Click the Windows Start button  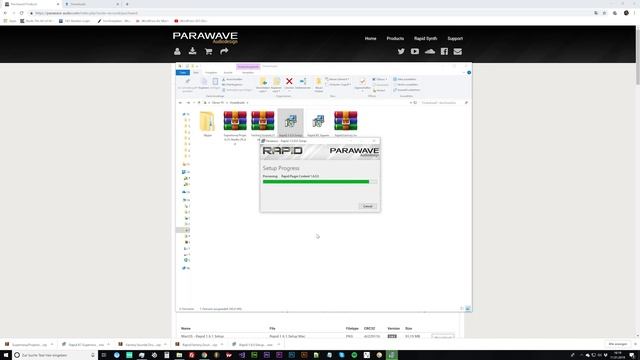point(6,355)
